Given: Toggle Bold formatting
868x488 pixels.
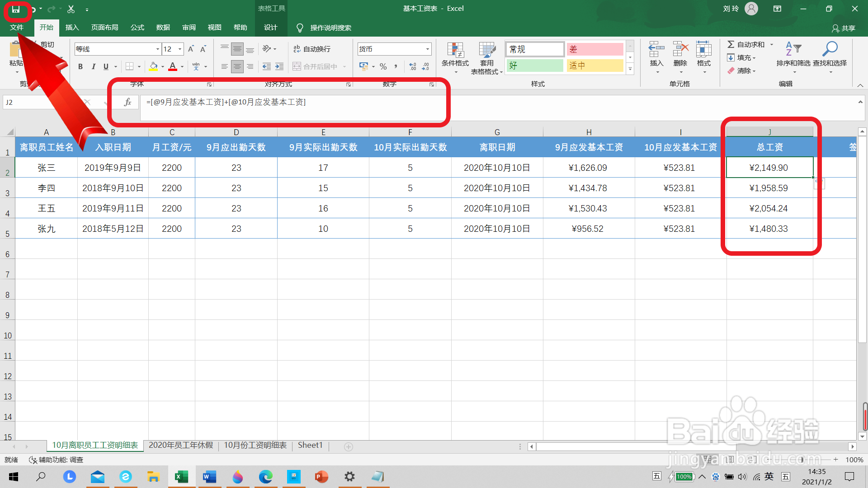Looking at the screenshot, I should [80, 66].
